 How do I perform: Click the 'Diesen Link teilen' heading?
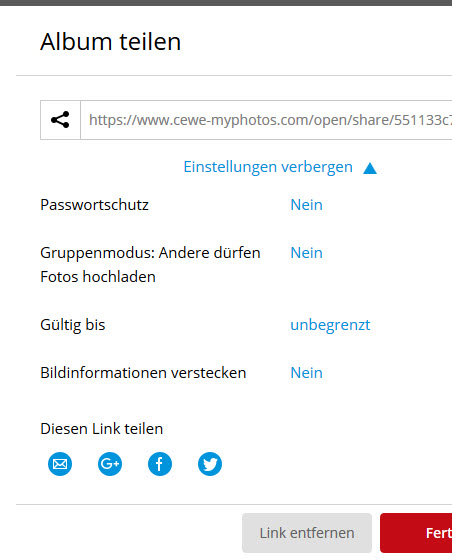point(102,429)
